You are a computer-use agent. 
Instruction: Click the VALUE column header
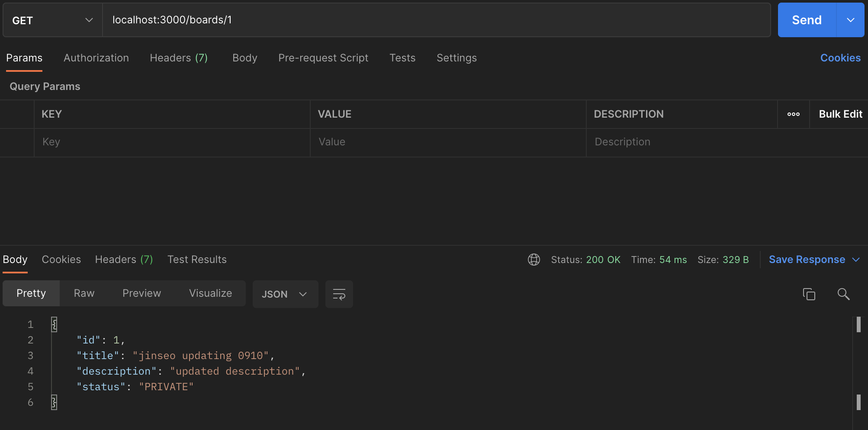(x=334, y=114)
